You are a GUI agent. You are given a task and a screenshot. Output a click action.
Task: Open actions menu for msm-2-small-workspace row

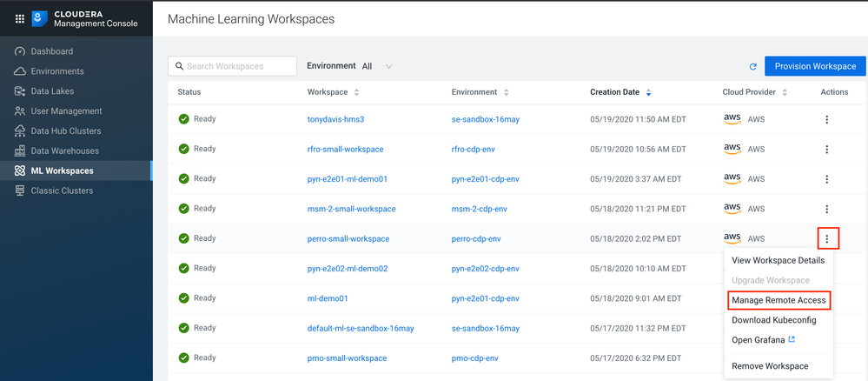click(826, 209)
